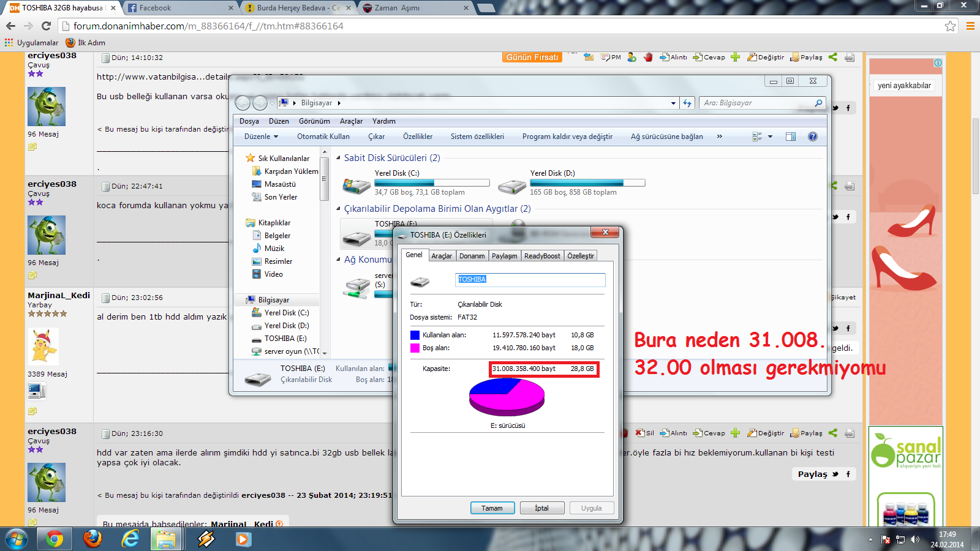Click Ağ sürücüsüne bağlan toolbar button
Image resolution: width=980 pixels, height=551 pixels.
pyautogui.click(x=667, y=137)
